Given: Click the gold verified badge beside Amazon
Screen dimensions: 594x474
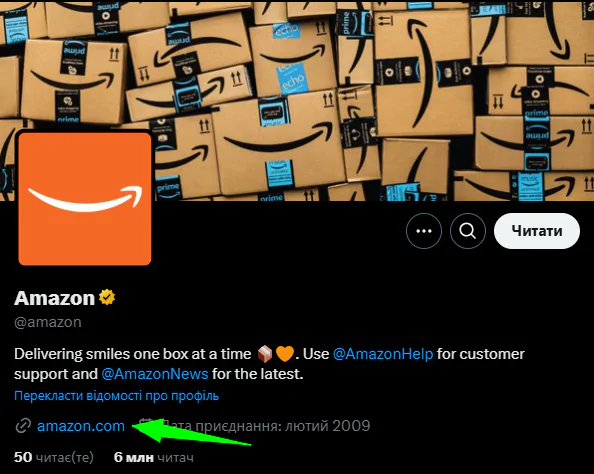Looking at the screenshot, I should pos(107,297).
